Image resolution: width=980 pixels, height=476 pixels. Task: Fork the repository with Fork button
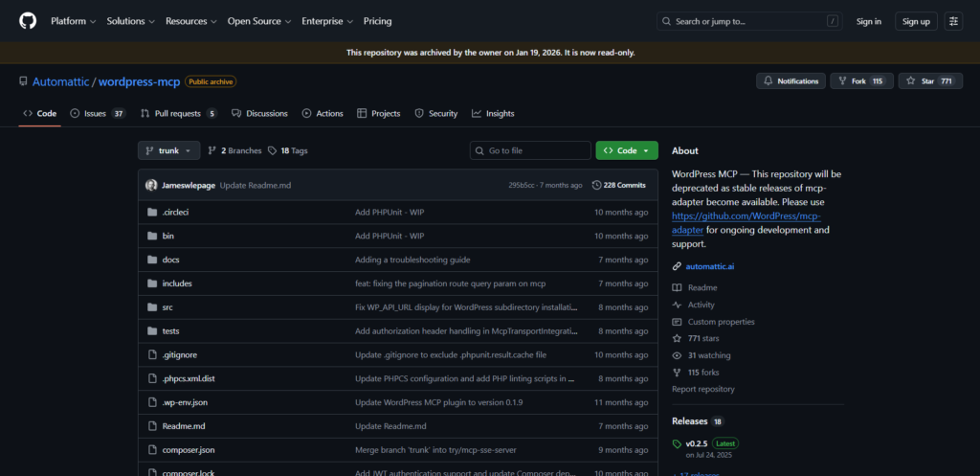click(862, 81)
